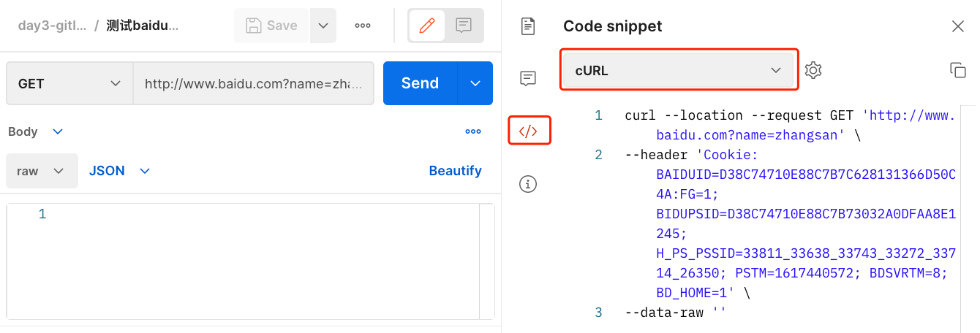980x333 pixels.
Task: Open the Documentation icon in right sidebar
Action: (528, 26)
